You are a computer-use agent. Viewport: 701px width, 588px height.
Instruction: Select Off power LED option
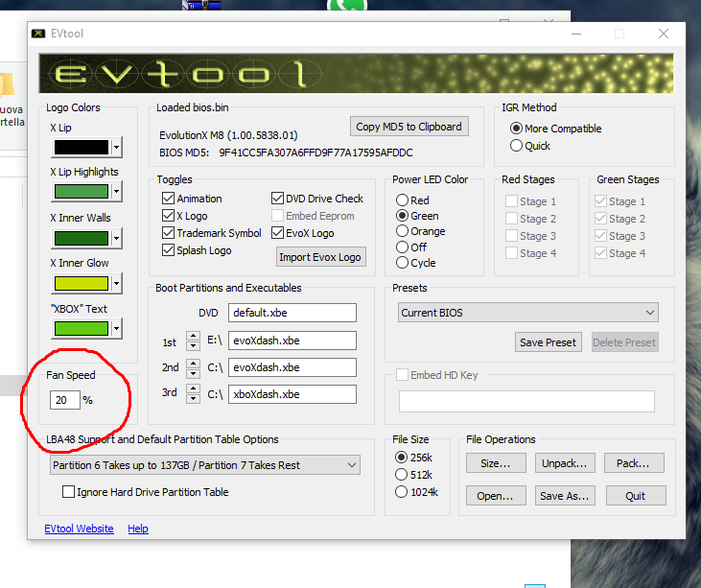(x=402, y=247)
